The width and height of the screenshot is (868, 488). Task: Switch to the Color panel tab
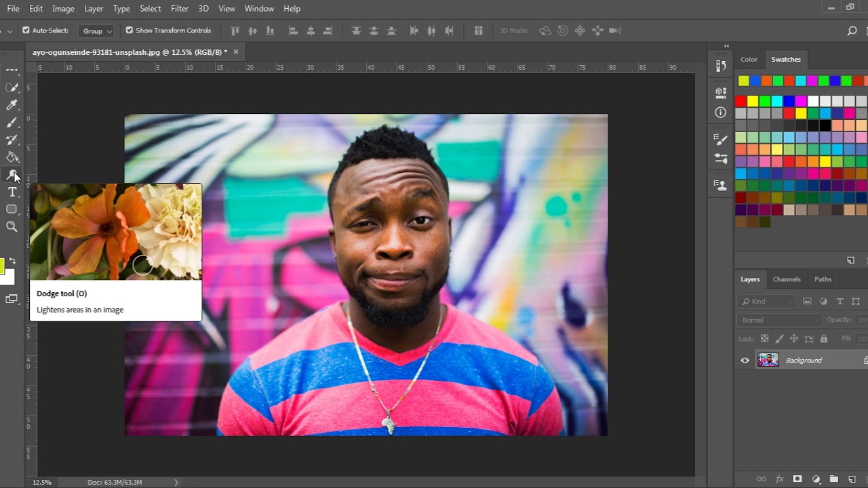click(x=749, y=60)
